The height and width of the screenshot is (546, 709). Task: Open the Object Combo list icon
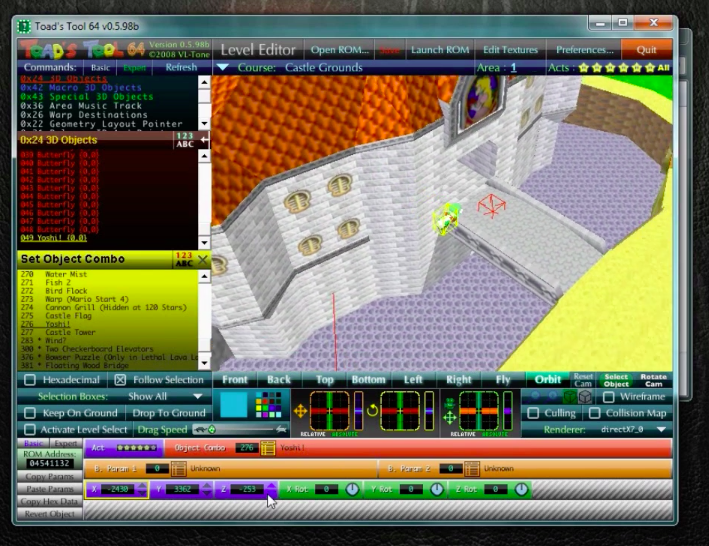click(268, 448)
